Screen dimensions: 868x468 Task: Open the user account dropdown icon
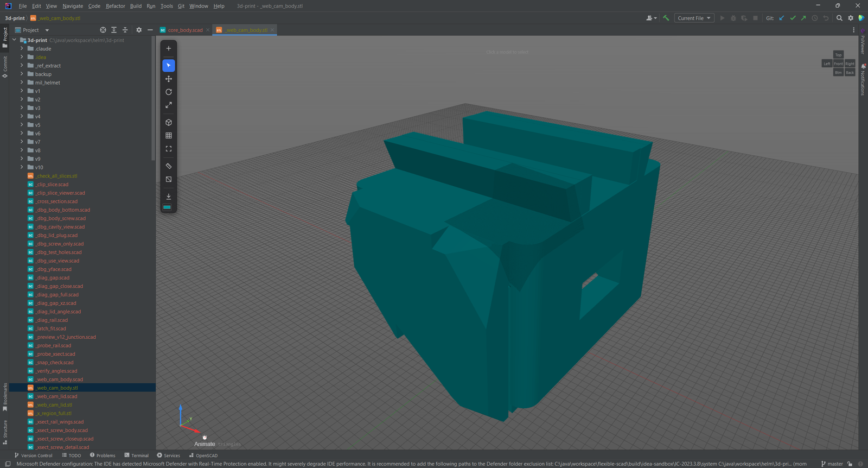tap(651, 18)
